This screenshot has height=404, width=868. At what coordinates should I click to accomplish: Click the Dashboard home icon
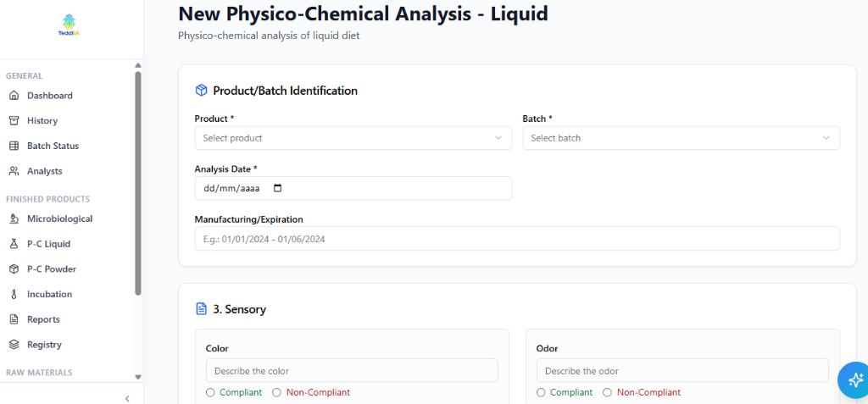tap(14, 96)
